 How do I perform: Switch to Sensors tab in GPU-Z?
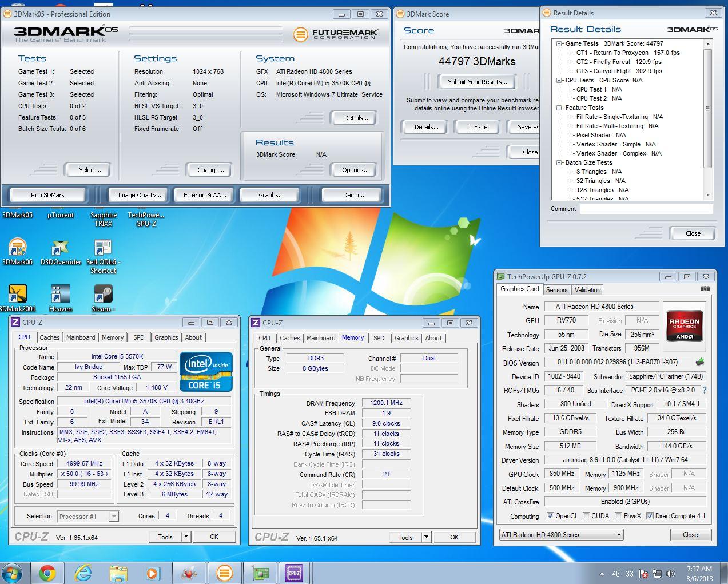coord(556,290)
